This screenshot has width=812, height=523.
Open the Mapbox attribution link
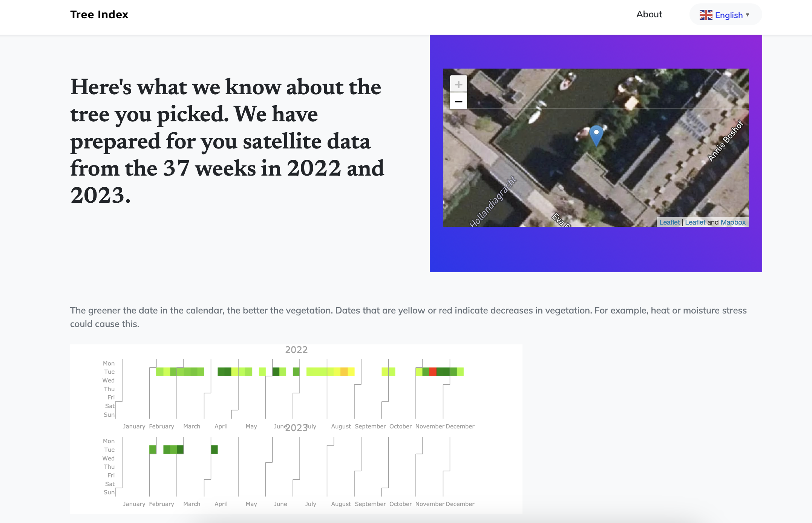(733, 222)
